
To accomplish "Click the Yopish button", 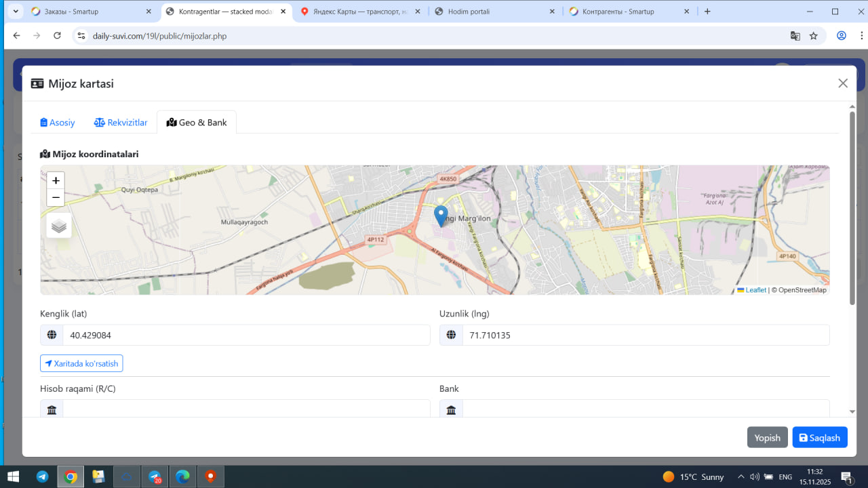I will click(768, 438).
